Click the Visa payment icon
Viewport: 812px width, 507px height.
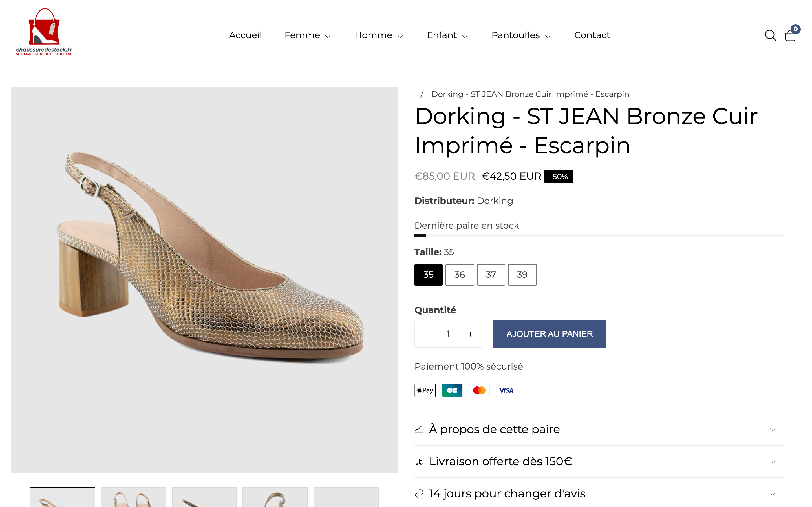[x=506, y=390]
